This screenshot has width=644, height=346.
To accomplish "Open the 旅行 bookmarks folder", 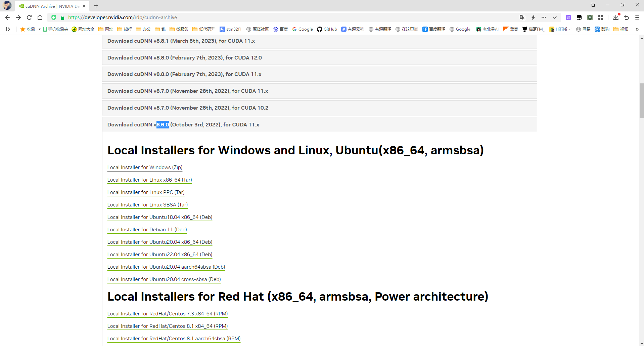I will [125, 29].
